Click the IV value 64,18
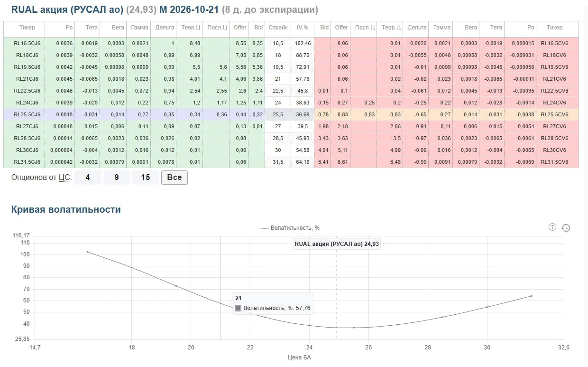 (x=303, y=162)
